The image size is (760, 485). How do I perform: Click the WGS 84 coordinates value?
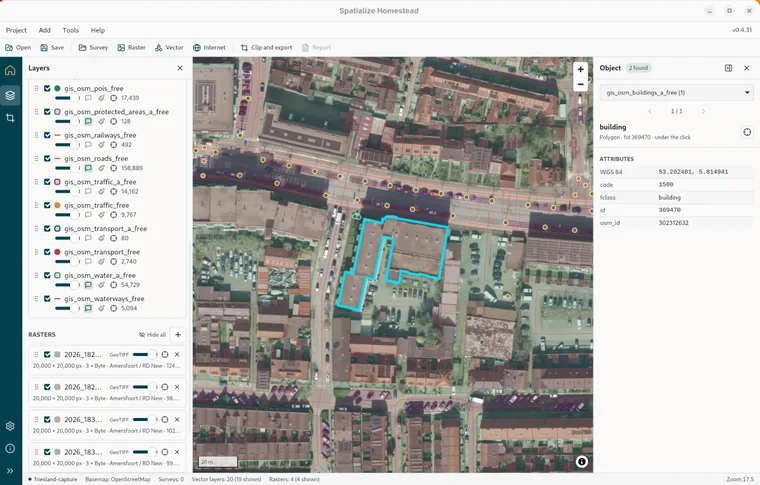[x=693, y=172]
